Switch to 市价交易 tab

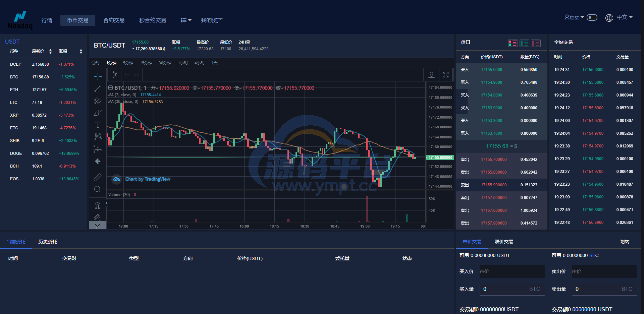472,242
